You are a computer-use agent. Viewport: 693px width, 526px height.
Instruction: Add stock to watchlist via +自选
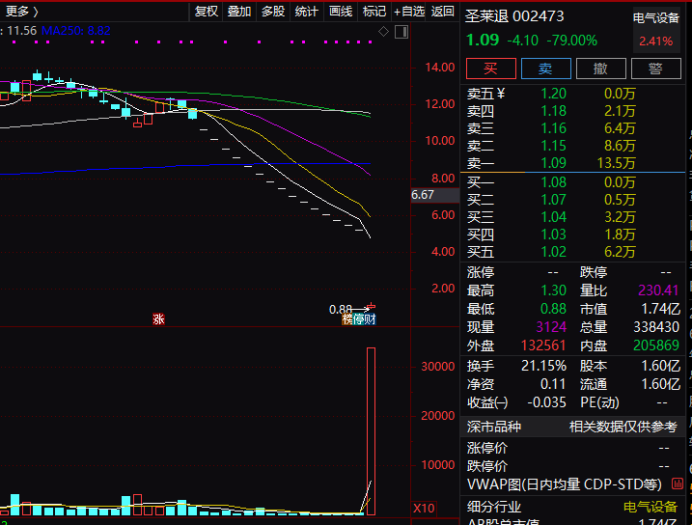tap(409, 11)
